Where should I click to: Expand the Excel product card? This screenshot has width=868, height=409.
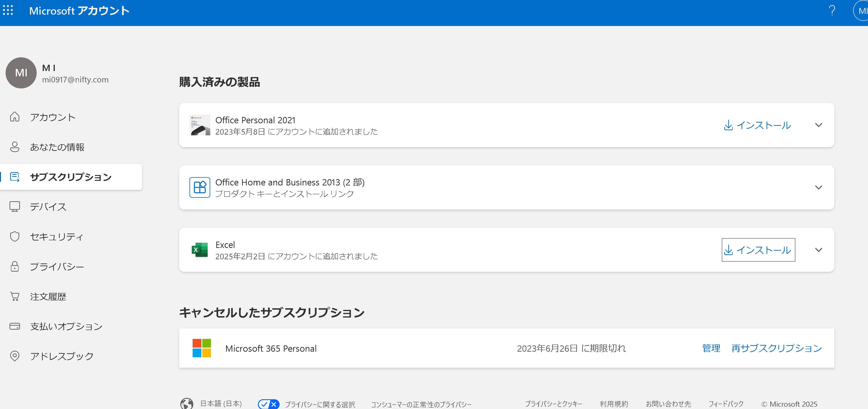[819, 250]
